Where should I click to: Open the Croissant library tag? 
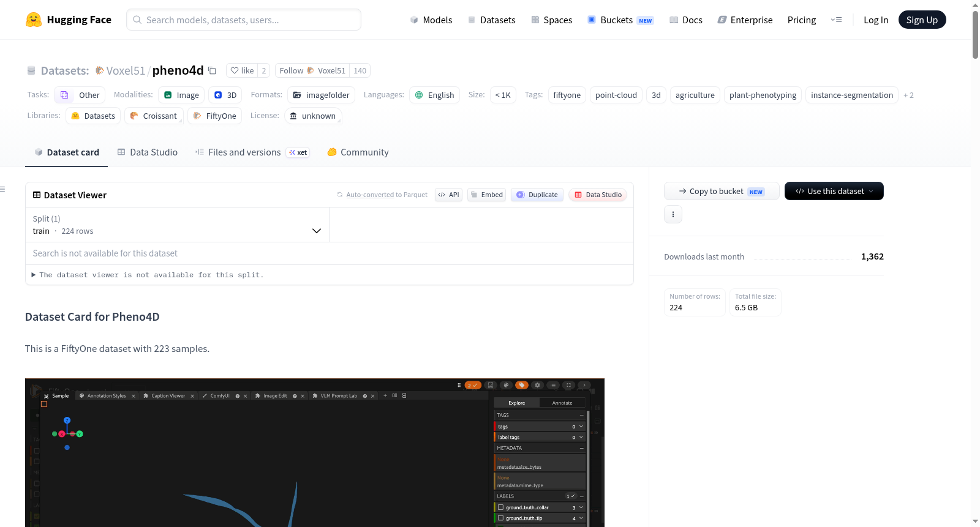click(x=154, y=116)
